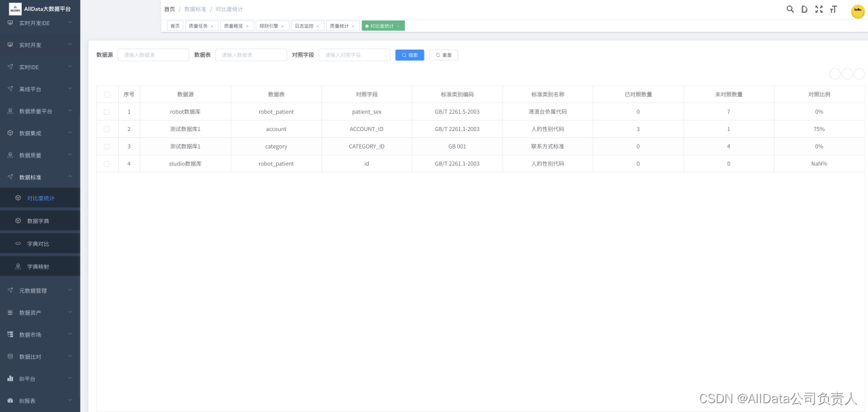
Task: Click the icon beside 字典映射
Action: (18, 267)
